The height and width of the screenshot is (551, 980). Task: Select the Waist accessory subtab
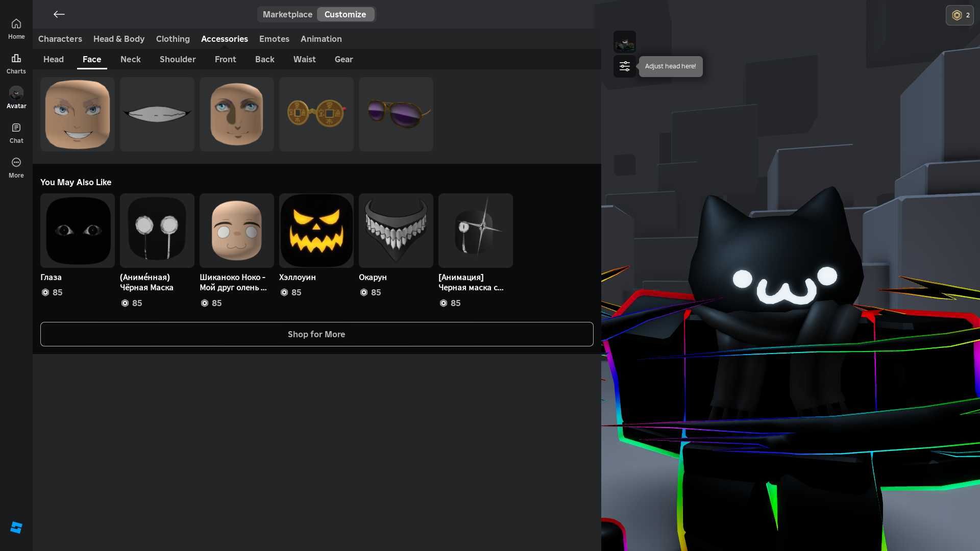coord(305,59)
